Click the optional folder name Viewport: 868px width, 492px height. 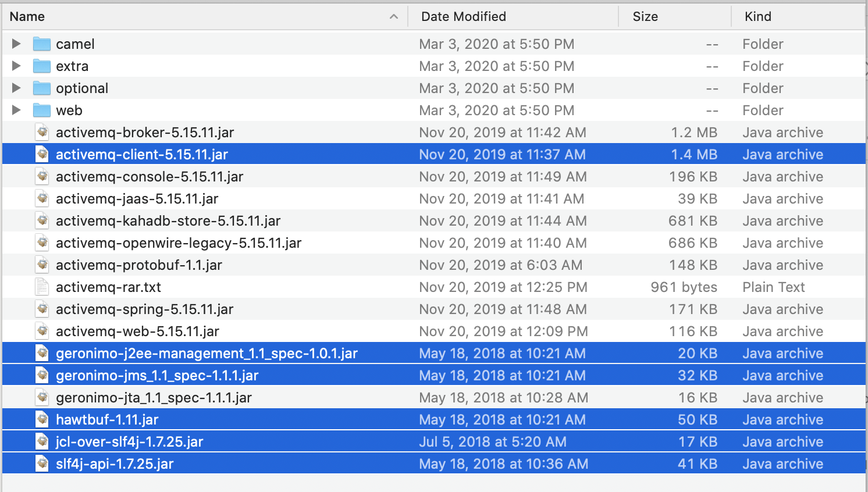82,88
